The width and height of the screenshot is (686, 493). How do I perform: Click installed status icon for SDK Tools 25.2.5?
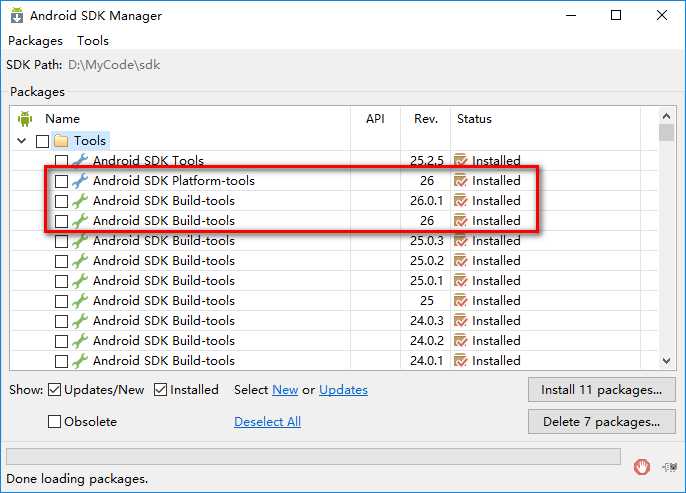click(x=461, y=161)
